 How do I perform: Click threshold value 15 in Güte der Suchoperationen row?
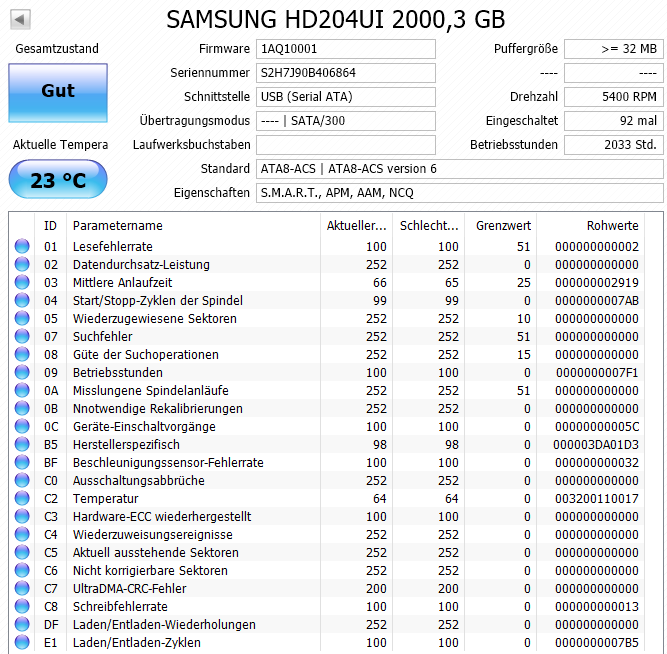tap(524, 354)
